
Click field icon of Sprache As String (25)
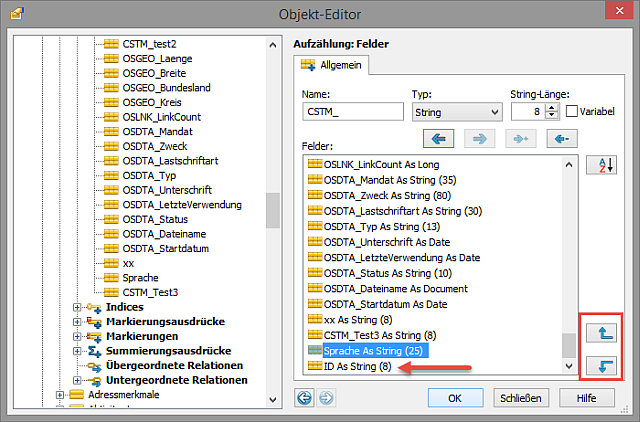click(315, 350)
